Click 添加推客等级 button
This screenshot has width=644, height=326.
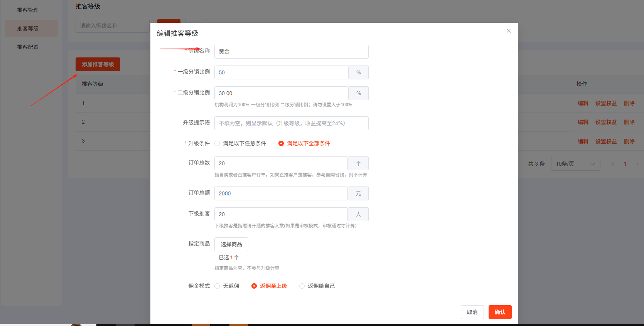click(x=98, y=64)
